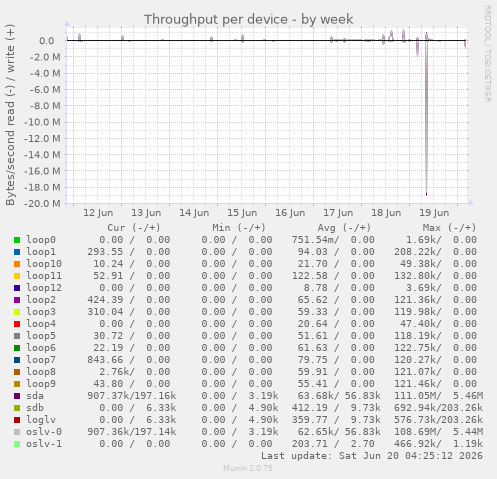Click the '-20.0 M' y-axis label

click(42, 203)
